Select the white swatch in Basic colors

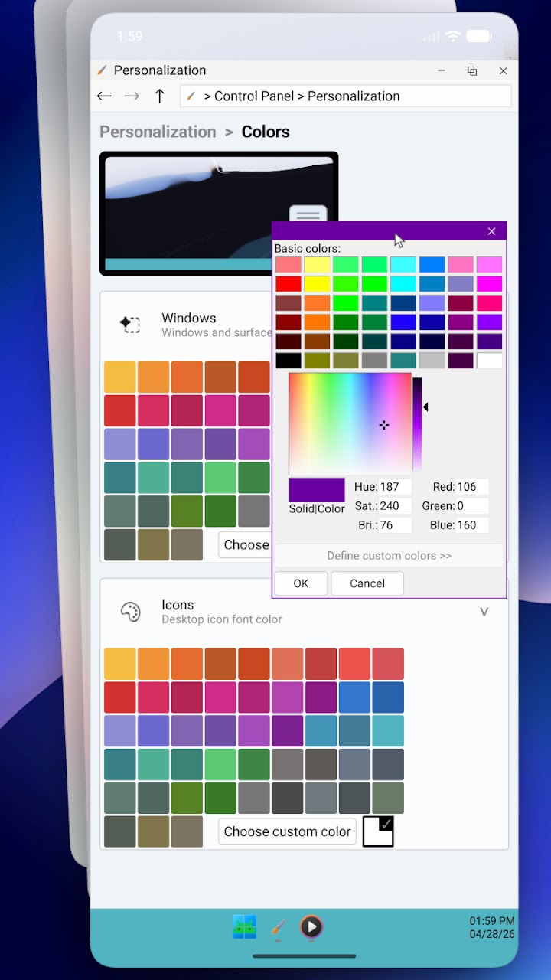pos(490,361)
